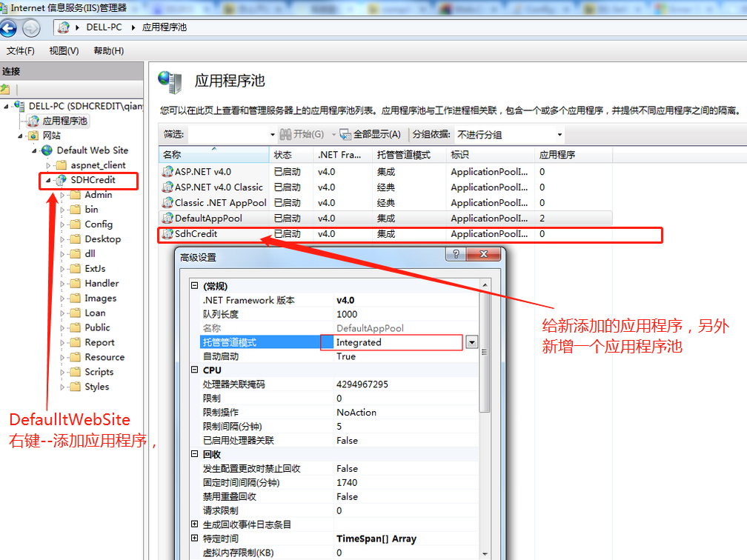Click the SDHCredit application icon in tree
Image resolution: width=747 pixels, height=560 pixels.
point(61,180)
